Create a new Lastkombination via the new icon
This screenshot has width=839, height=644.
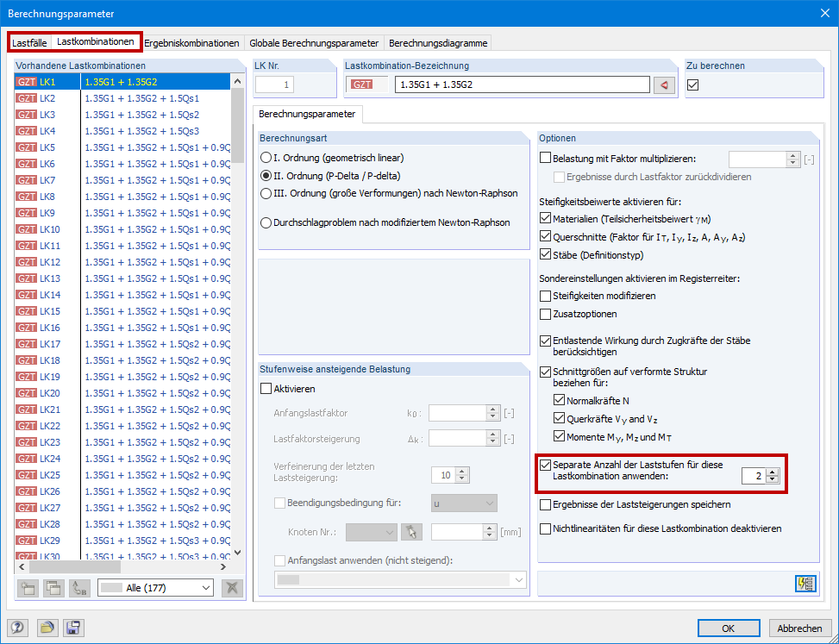pyautogui.click(x=27, y=587)
